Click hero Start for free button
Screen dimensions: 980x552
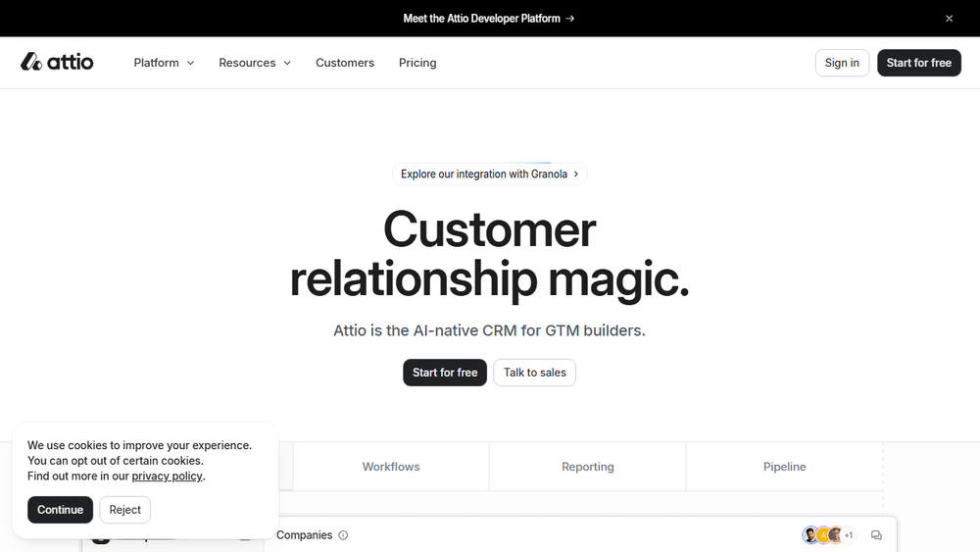[445, 373]
